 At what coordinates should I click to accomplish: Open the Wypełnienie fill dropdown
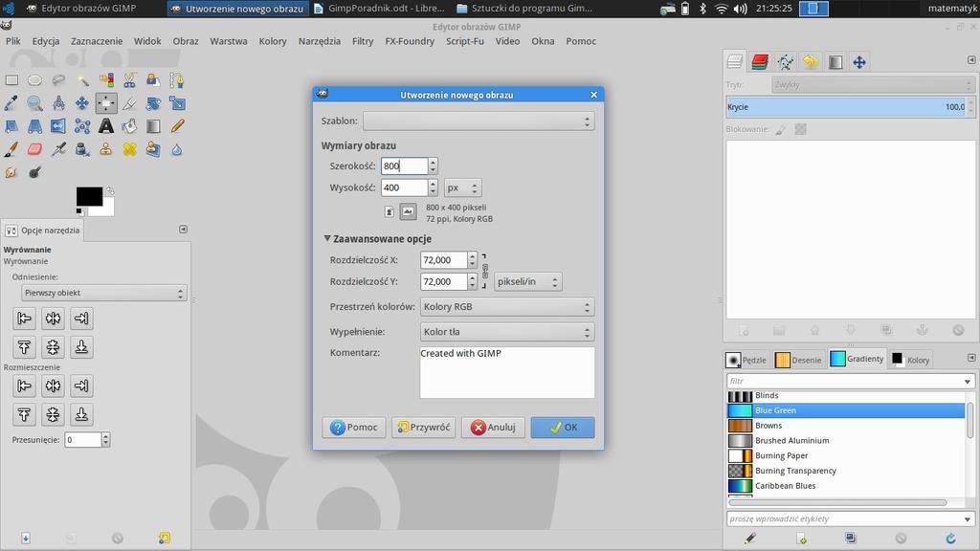[507, 332]
